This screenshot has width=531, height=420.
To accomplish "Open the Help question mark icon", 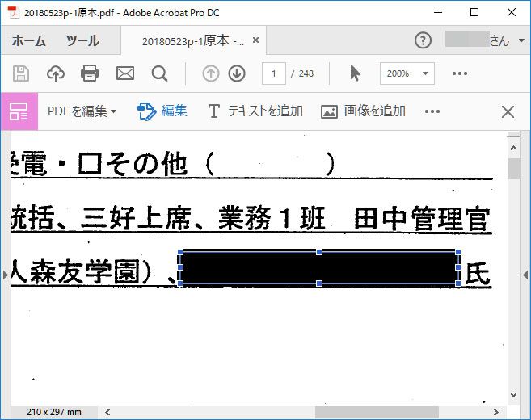I will pos(423,40).
